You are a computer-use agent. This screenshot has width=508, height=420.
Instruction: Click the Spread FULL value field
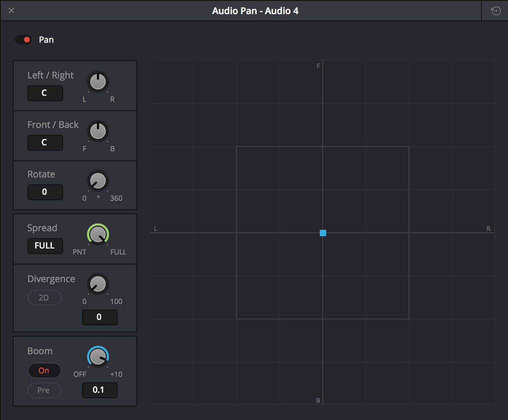(45, 246)
